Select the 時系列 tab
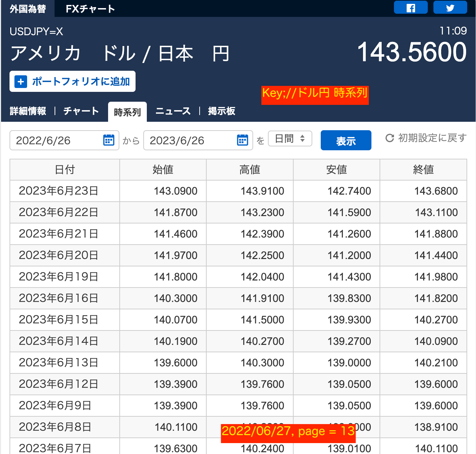476x454 pixels. click(127, 112)
